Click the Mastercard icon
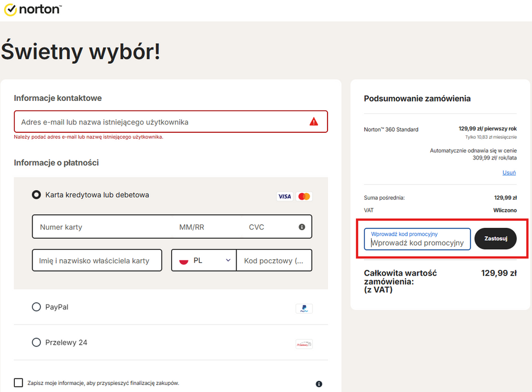The image size is (532, 392). tap(304, 196)
